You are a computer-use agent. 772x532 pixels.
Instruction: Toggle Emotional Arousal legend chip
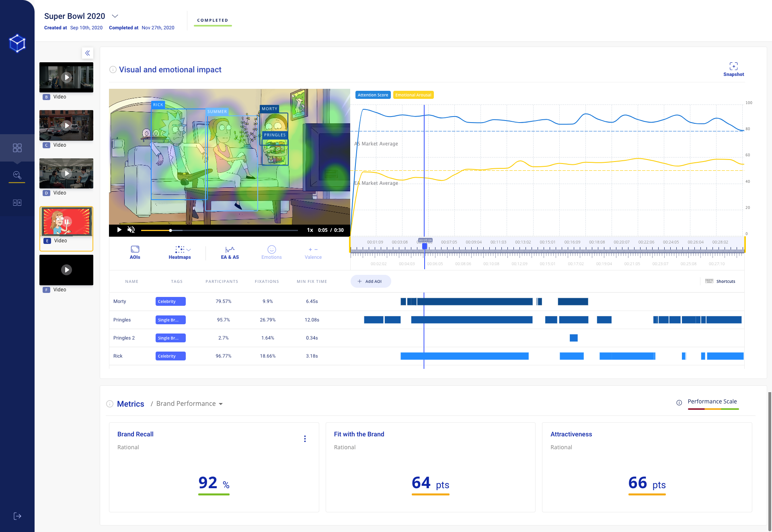click(413, 95)
